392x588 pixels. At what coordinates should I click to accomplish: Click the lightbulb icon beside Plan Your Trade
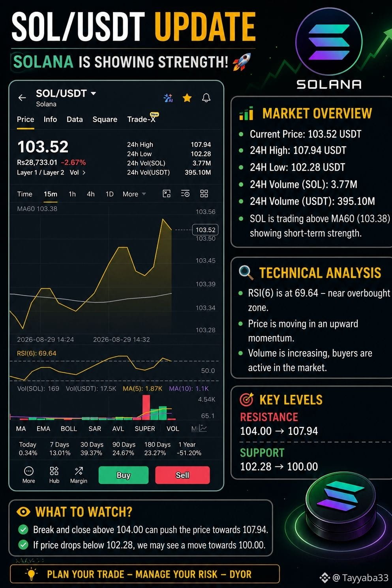tap(31, 574)
